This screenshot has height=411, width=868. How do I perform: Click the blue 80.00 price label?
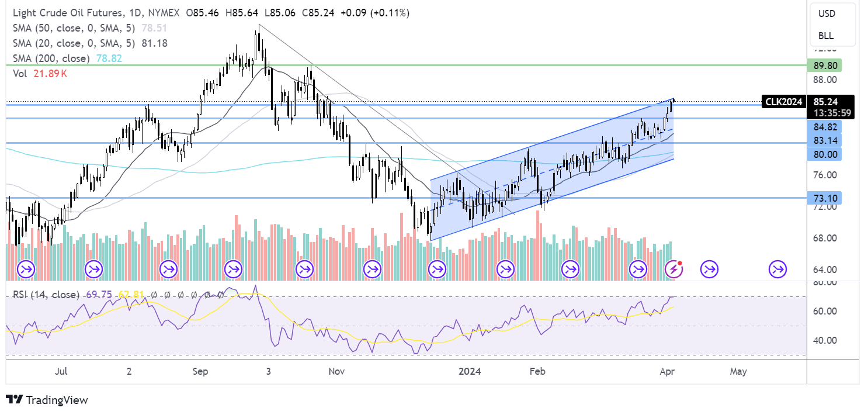(x=823, y=154)
